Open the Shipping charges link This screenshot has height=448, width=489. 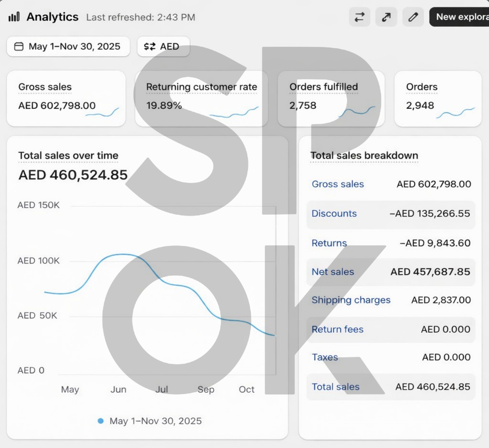point(351,300)
